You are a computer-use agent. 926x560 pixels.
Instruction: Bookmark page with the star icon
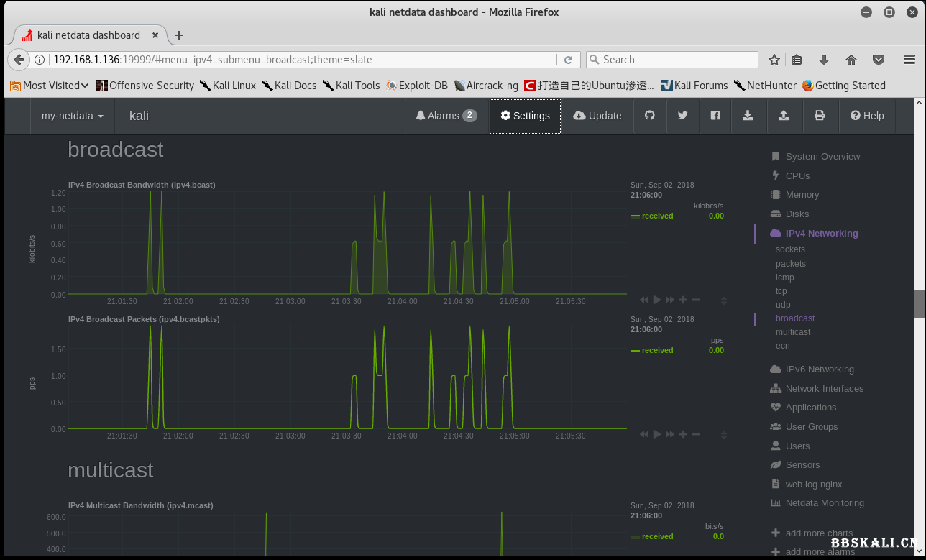tap(774, 60)
